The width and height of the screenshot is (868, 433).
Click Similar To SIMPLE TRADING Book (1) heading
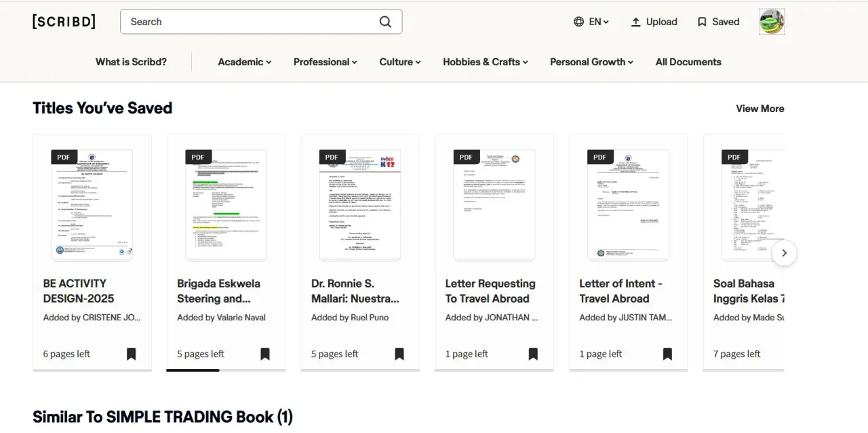click(163, 417)
